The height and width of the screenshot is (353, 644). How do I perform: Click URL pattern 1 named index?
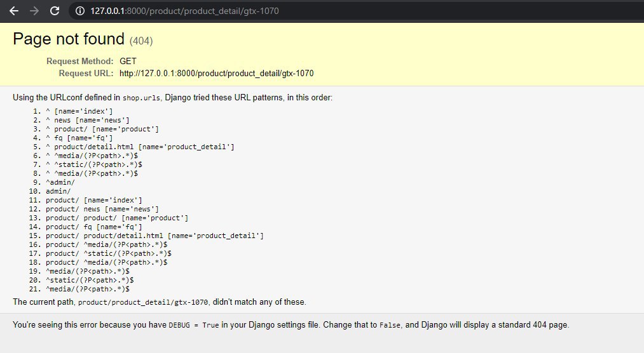coord(79,111)
